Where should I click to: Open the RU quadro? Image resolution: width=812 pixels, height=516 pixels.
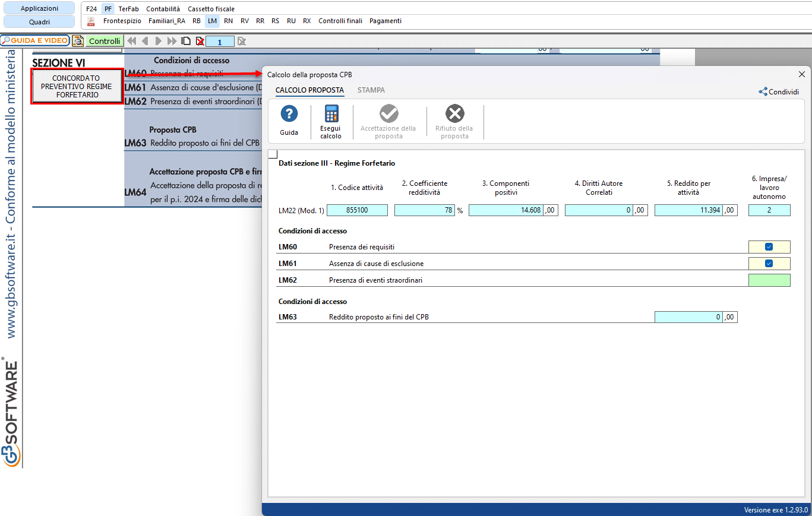point(291,21)
